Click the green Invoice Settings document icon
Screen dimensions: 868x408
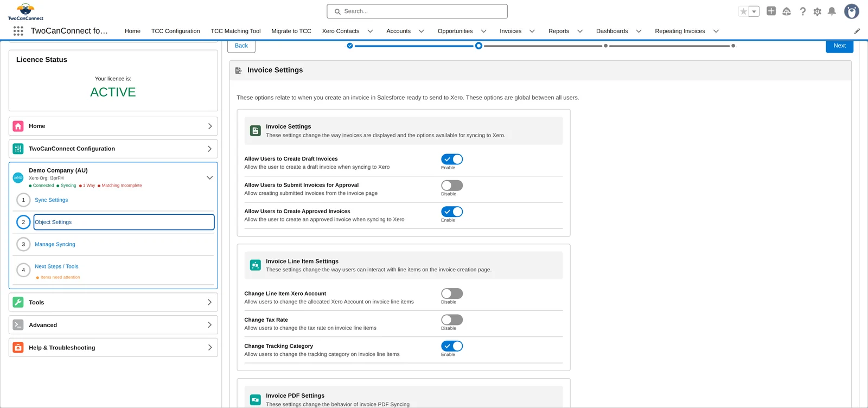(x=255, y=131)
